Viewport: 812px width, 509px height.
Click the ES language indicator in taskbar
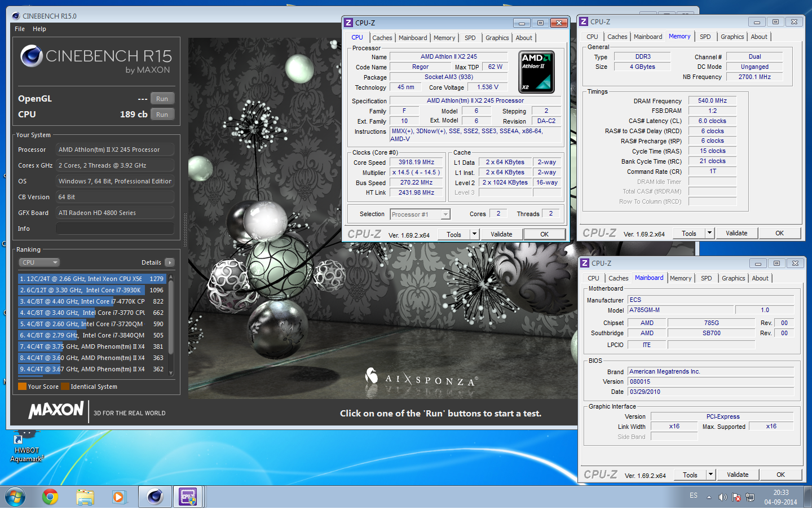click(694, 496)
